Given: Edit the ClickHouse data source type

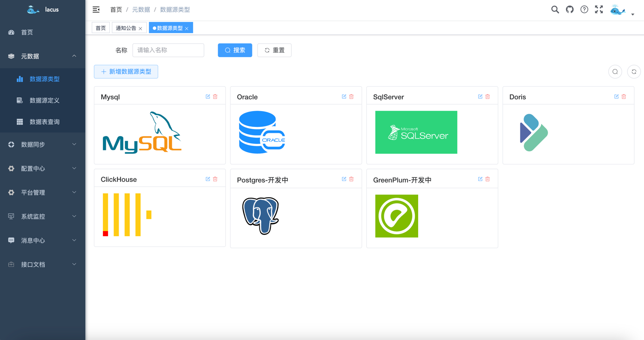Looking at the screenshot, I should [x=208, y=179].
